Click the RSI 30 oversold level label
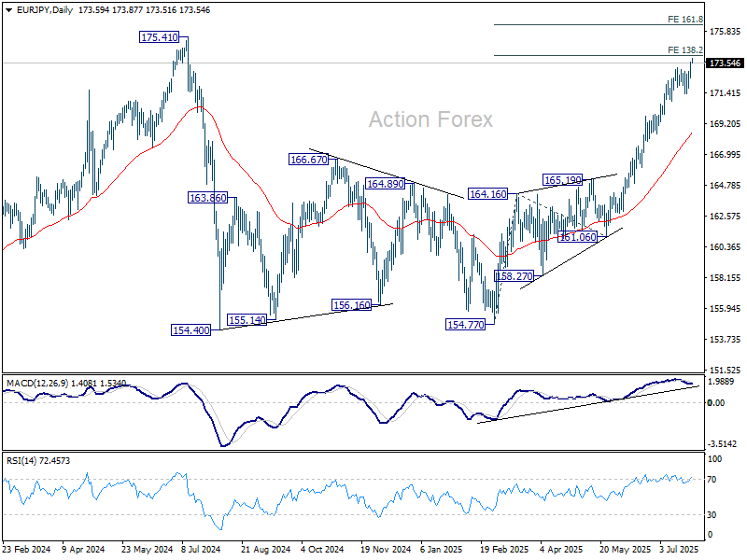 (712, 515)
